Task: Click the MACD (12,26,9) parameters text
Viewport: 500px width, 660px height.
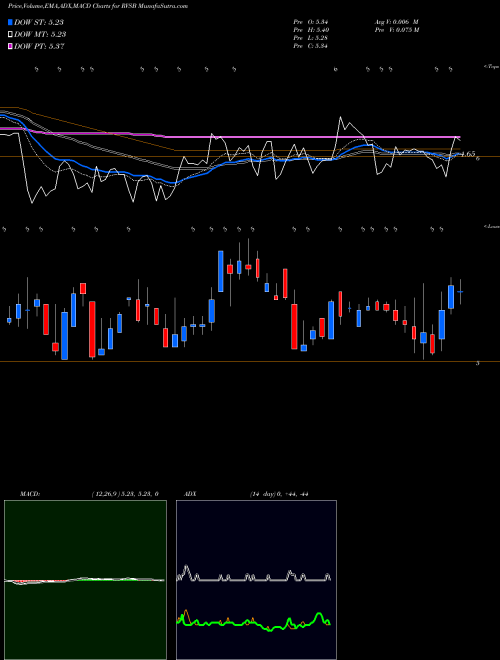Action: click(x=125, y=494)
